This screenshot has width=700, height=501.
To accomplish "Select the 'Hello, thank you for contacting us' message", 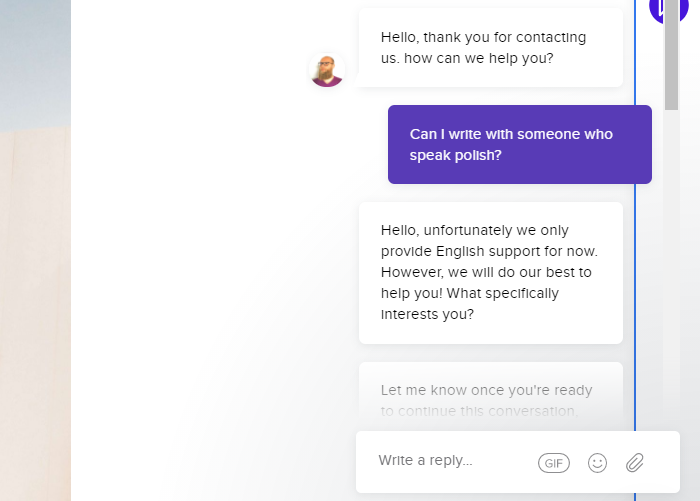I will 491,48.
